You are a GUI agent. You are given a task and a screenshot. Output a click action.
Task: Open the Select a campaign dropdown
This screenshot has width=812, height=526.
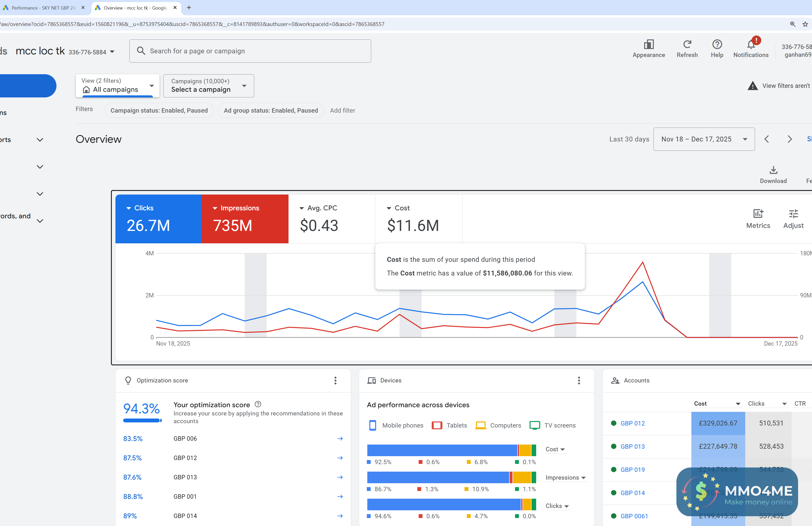pos(209,86)
